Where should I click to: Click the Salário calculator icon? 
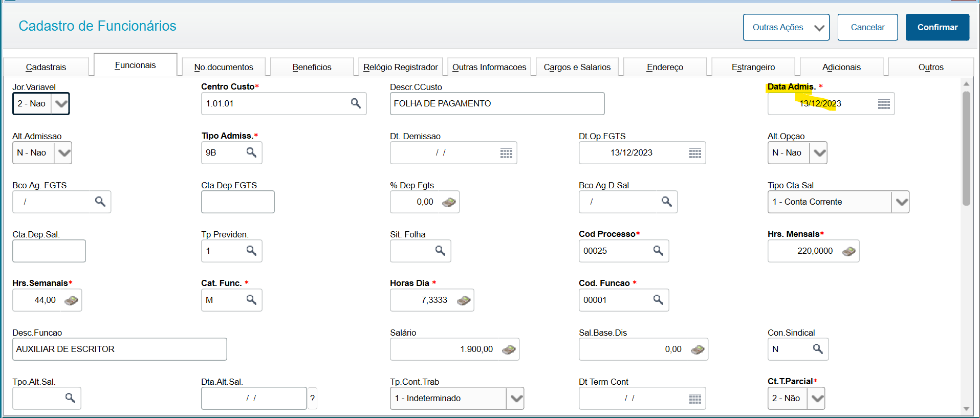click(509, 349)
